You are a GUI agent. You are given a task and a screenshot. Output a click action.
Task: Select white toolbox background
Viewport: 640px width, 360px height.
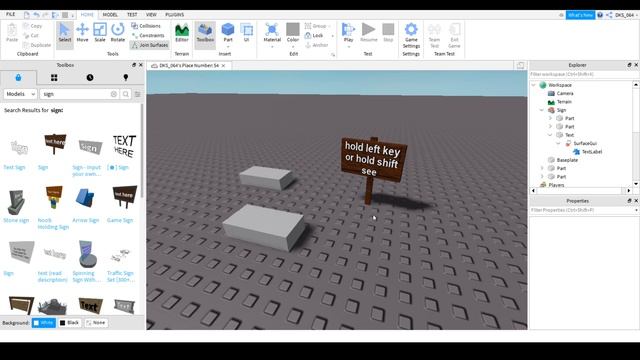point(44,322)
